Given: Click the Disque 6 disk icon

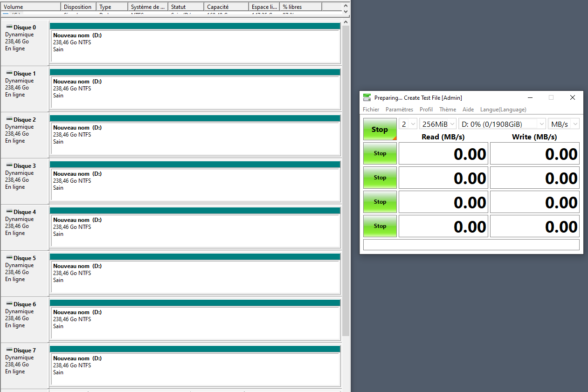Looking at the screenshot, I should [x=9, y=304].
